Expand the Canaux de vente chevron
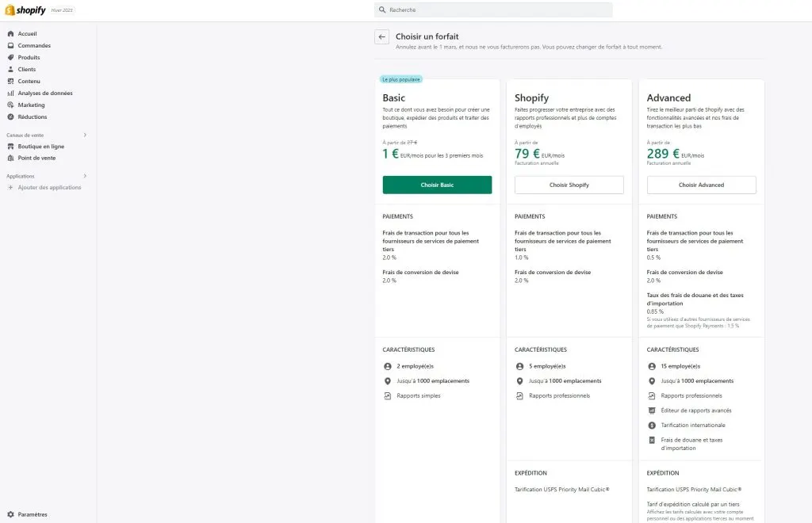The height and width of the screenshot is (523, 812). click(x=85, y=135)
